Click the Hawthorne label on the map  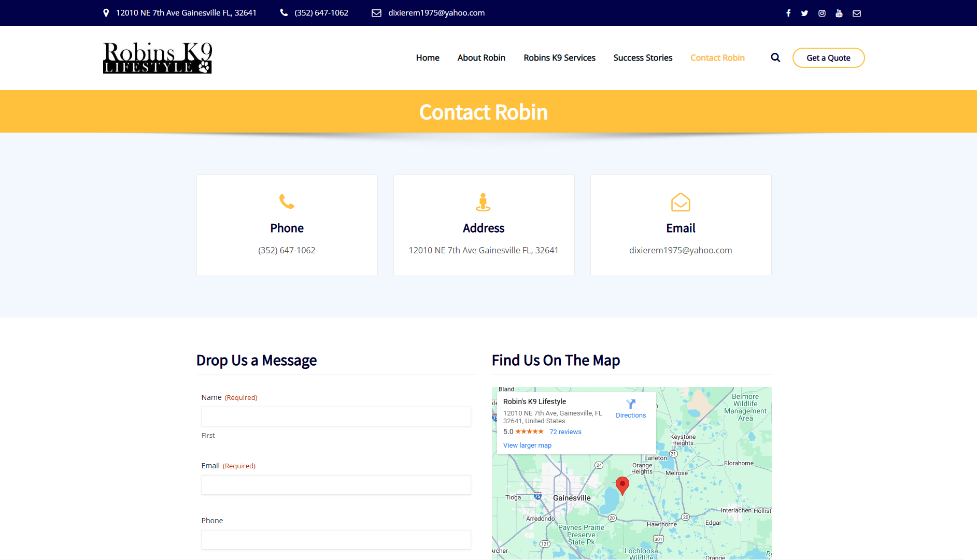pos(661,524)
